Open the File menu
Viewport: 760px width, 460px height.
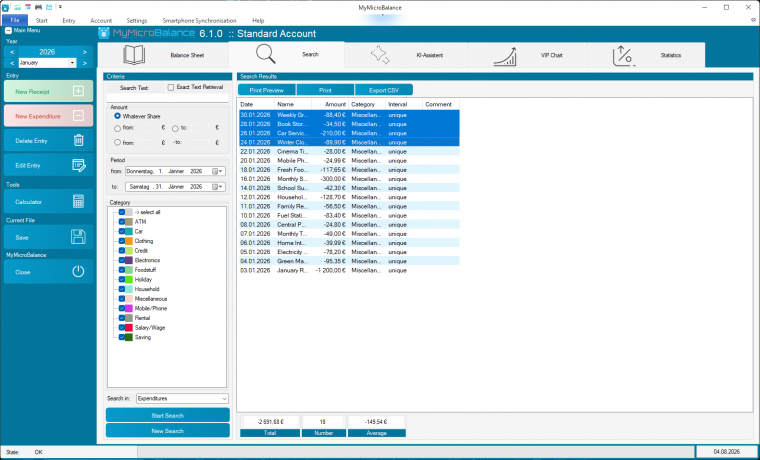coord(15,20)
